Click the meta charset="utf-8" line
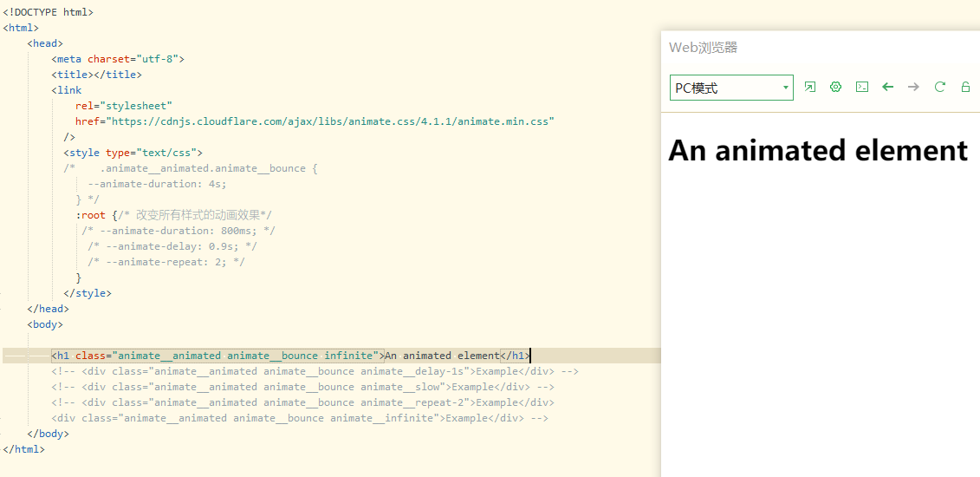The width and height of the screenshot is (980, 477). click(118, 59)
